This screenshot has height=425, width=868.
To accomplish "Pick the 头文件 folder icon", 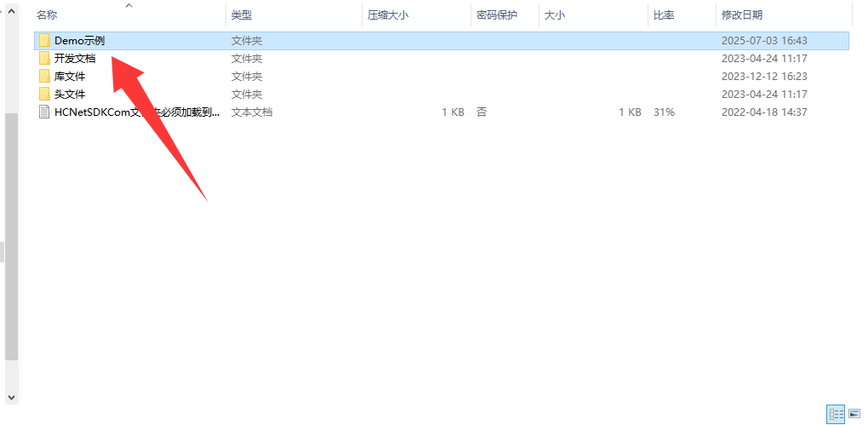I will coord(44,95).
